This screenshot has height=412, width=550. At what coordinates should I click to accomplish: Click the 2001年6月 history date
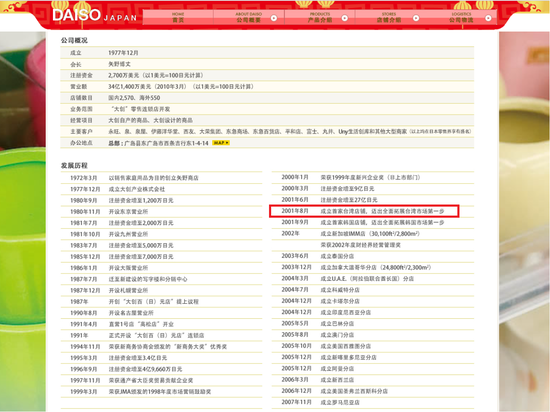pos(295,200)
